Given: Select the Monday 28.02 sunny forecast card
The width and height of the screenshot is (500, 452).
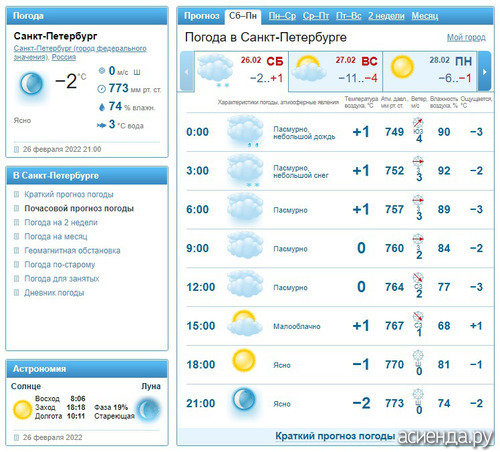Looking at the screenshot, I should [430, 71].
